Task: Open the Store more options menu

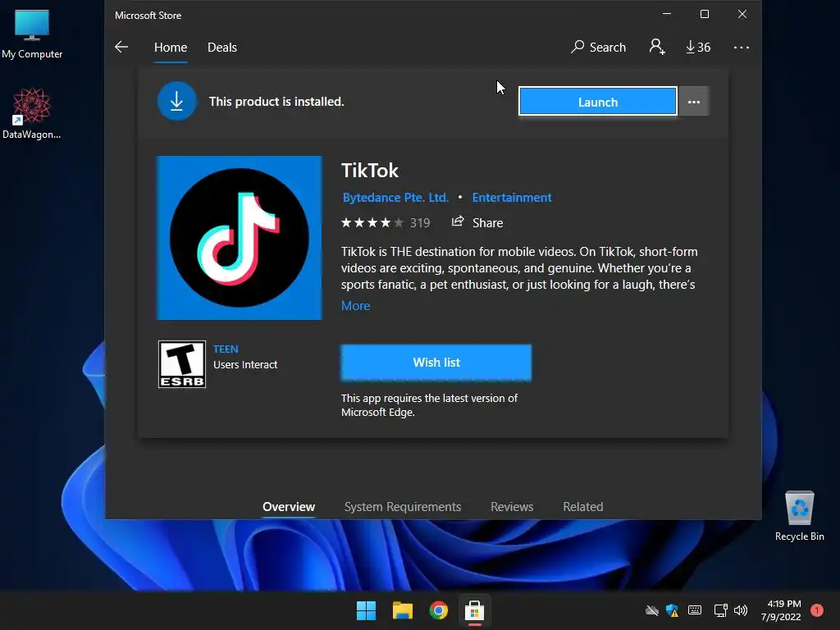Action: pos(742,47)
